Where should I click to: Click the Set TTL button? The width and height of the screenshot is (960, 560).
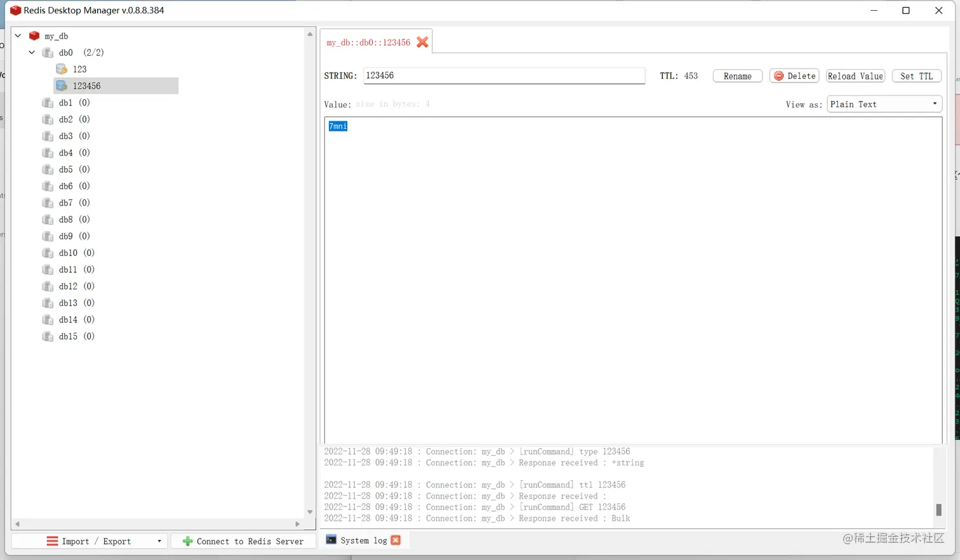(x=916, y=76)
